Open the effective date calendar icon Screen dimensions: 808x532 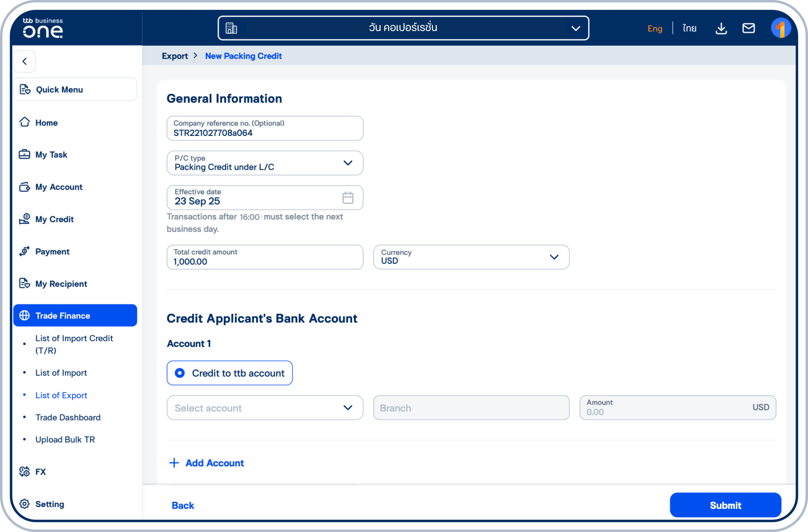(348, 198)
